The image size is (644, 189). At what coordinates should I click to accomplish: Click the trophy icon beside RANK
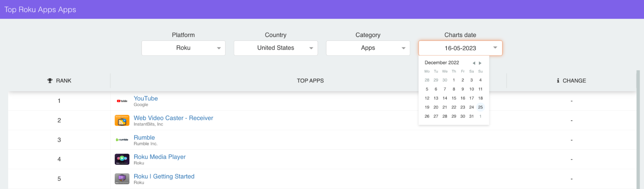[50, 81]
